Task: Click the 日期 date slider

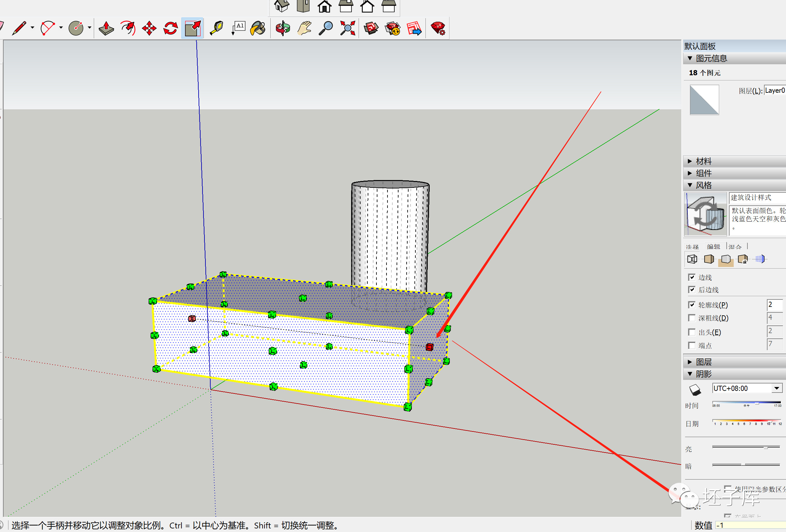Action: [x=747, y=422]
